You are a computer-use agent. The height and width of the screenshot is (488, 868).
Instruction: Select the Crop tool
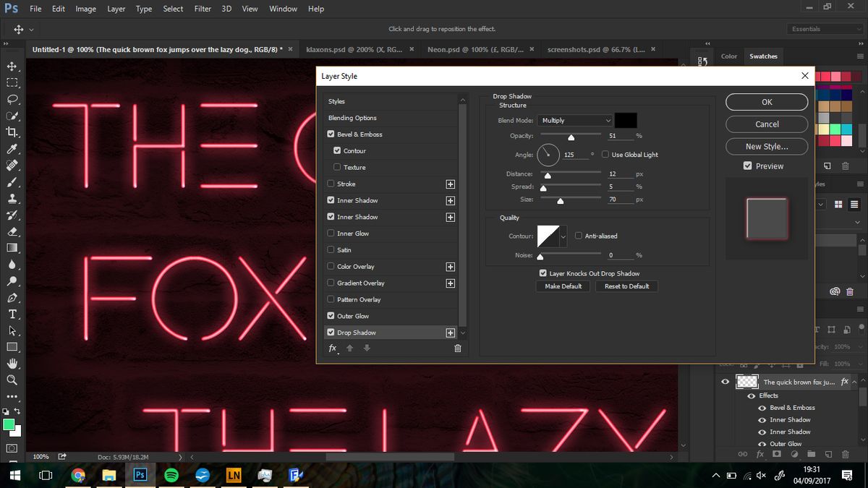11,132
